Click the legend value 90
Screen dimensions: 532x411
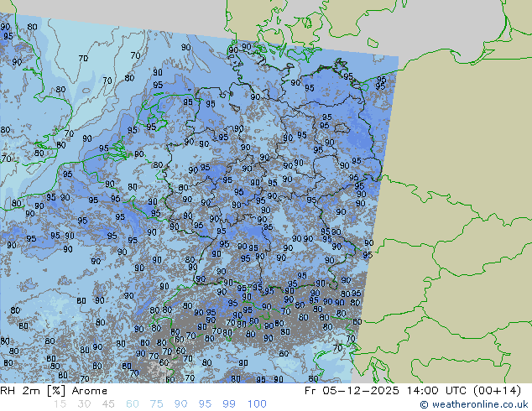(x=180, y=404)
